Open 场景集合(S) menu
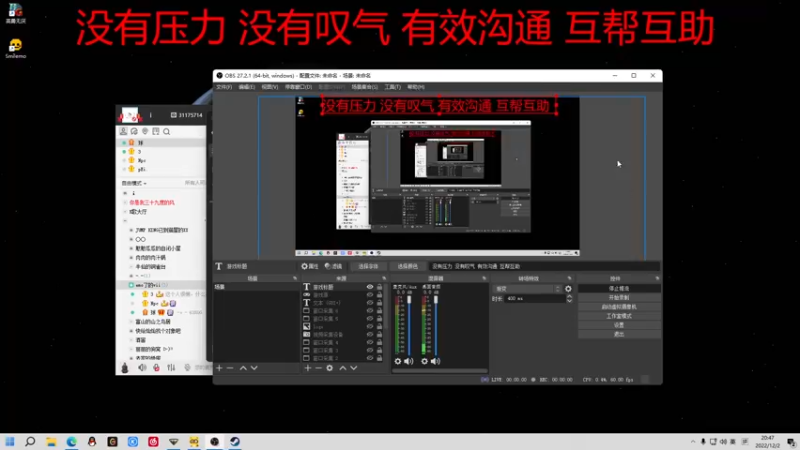The image size is (800, 450). pyautogui.click(x=365, y=87)
